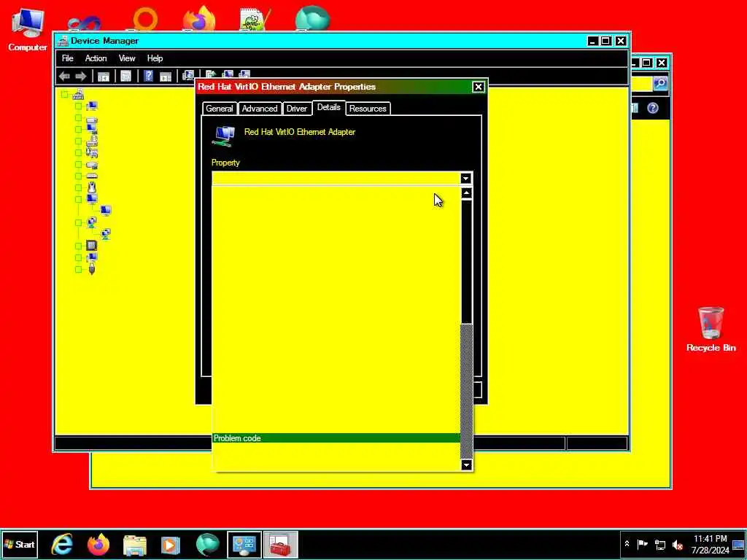Image resolution: width=747 pixels, height=560 pixels.
Task: Show hidden tray icons chevron
Action: tap(627, 544)
